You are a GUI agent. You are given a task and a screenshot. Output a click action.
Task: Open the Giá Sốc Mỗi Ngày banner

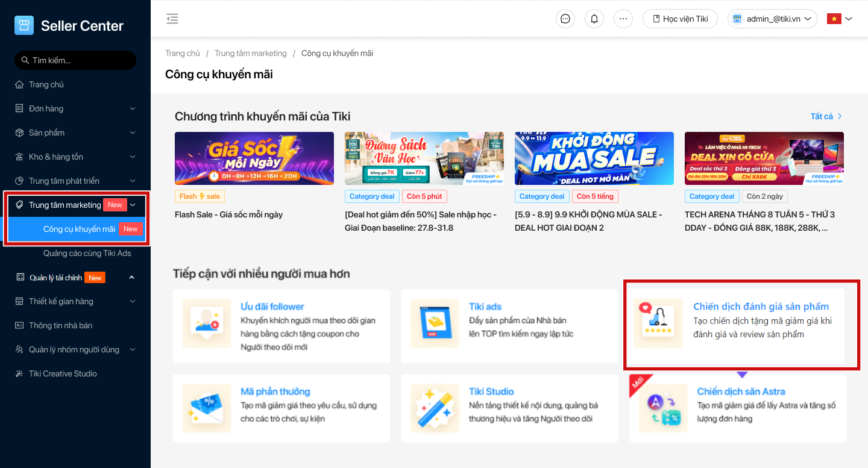(254, 158)
